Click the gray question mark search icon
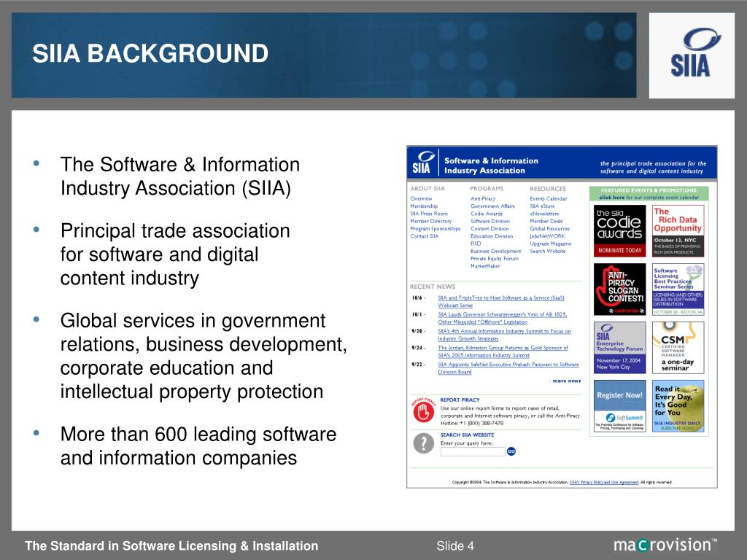The width and height of the screenshot is (747, 560). point(423,444)
